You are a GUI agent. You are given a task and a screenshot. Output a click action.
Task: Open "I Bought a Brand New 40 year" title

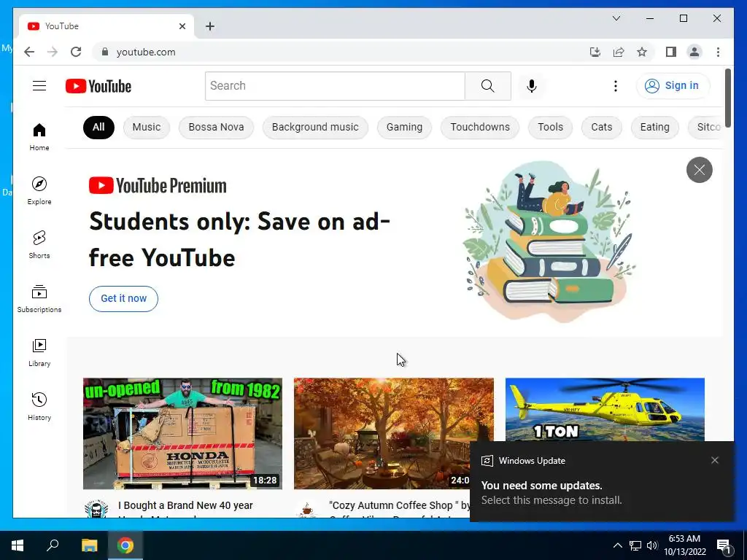pyautogui.click(x=185, y=505)
